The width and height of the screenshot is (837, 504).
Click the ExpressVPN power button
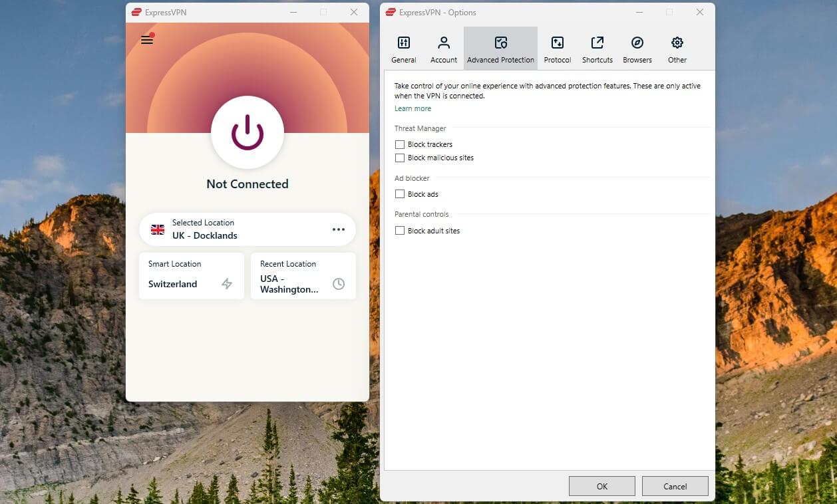point(247,132)
